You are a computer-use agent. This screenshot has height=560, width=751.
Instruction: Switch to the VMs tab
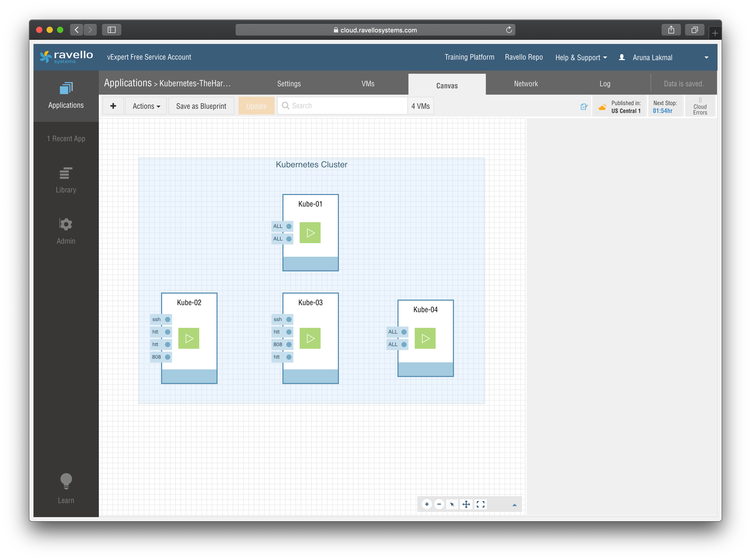click(x=368, y=84)
